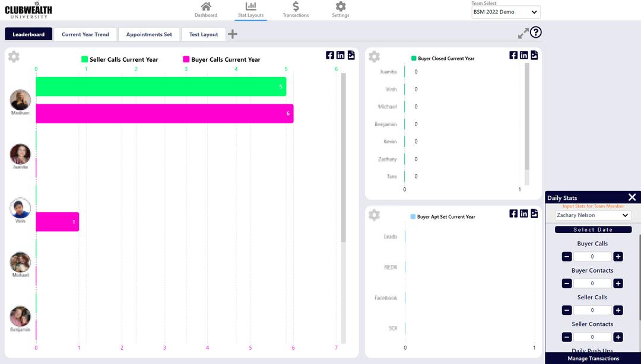Focus the Seller Calls number field

pos(592,311)
